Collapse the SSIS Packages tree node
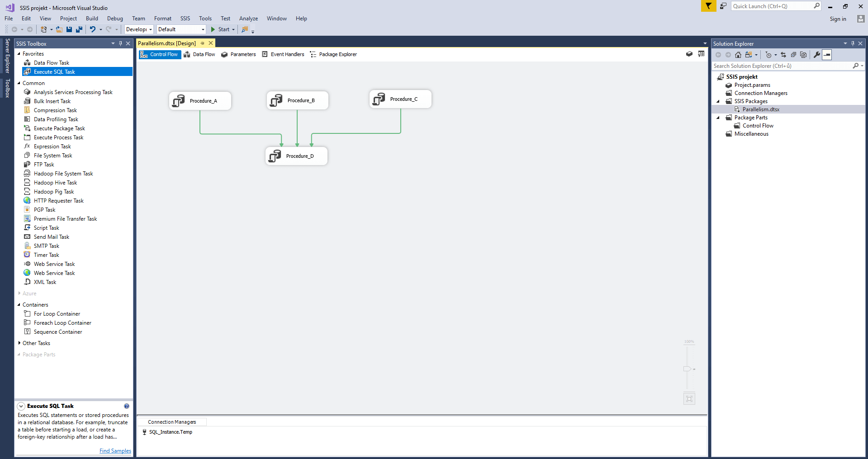 (x=718, y=101)
